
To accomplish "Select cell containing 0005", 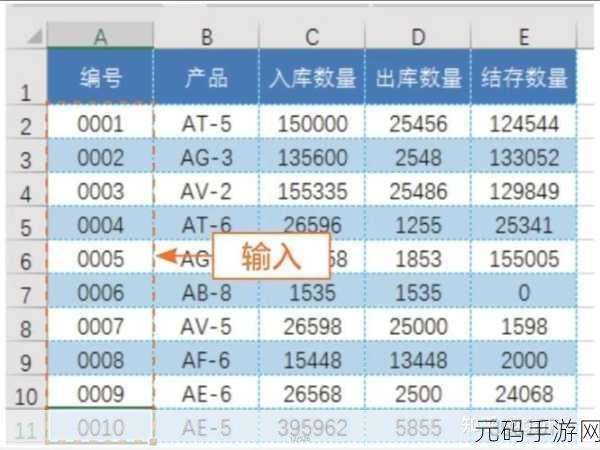I will (x=100, y=257).
